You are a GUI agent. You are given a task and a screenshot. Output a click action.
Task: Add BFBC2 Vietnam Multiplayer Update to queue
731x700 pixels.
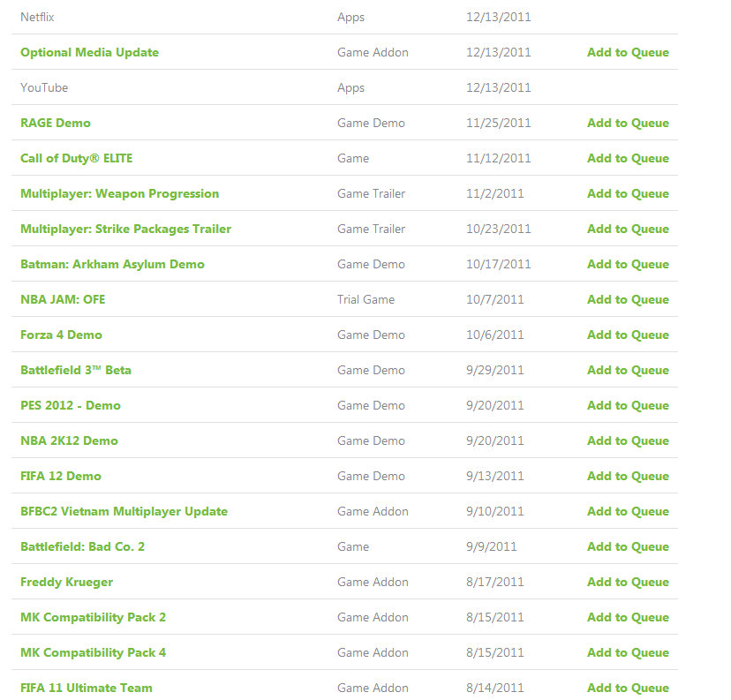628,511
